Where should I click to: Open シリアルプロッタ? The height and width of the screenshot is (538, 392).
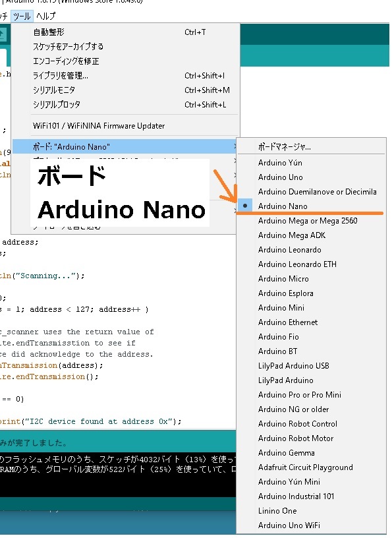click(126, 104)
